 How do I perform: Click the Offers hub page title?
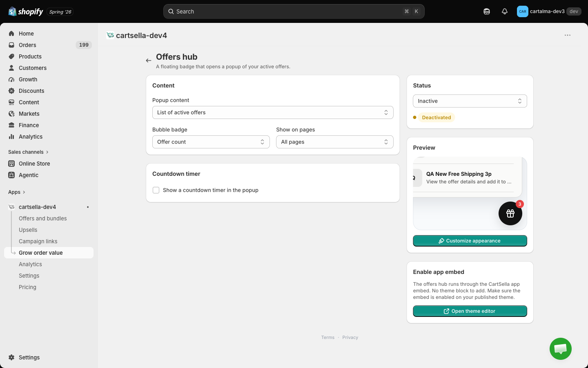pos(177,57)
